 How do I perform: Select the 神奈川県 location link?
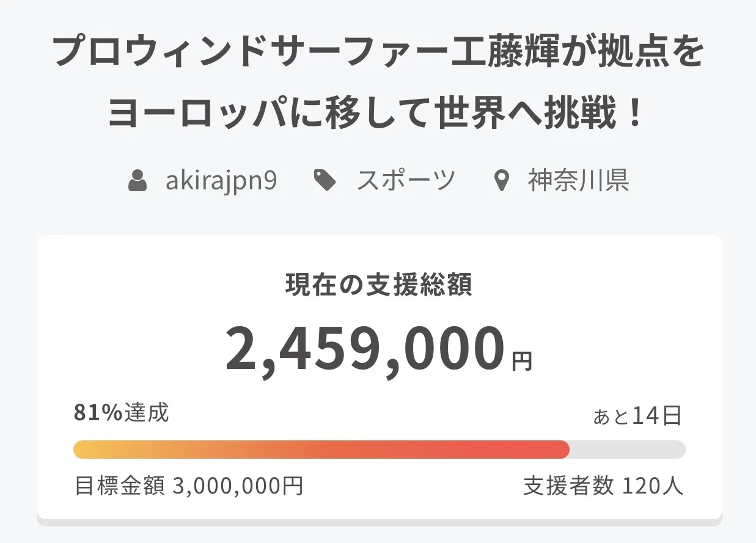tap(578, 181)
